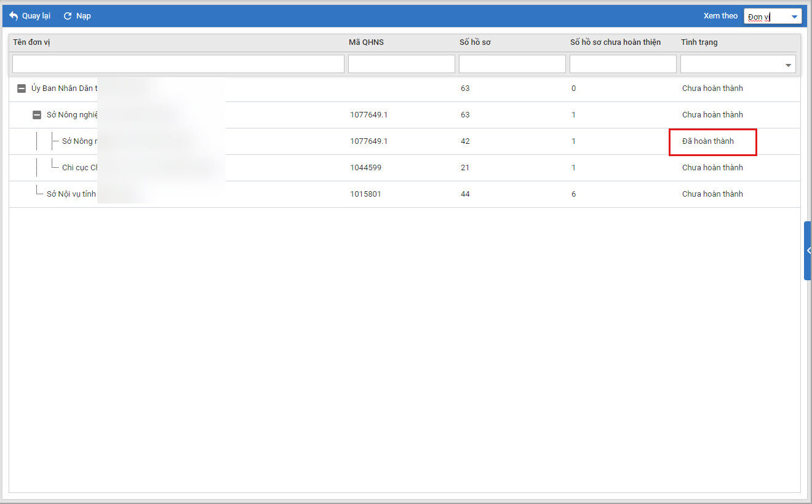Click the Quay lại back arrow icon
The width and height of the screenshot is (812, 504).
point(14,16)
